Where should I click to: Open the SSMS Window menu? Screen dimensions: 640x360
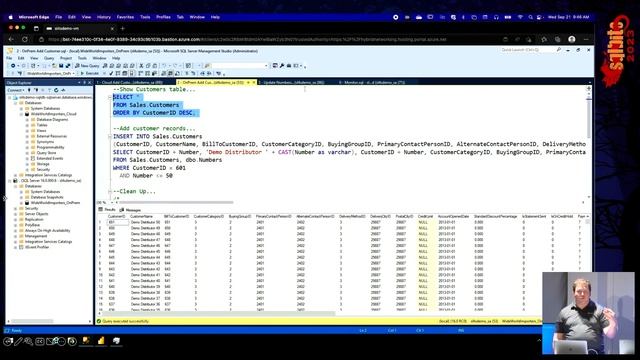(99, 58)
